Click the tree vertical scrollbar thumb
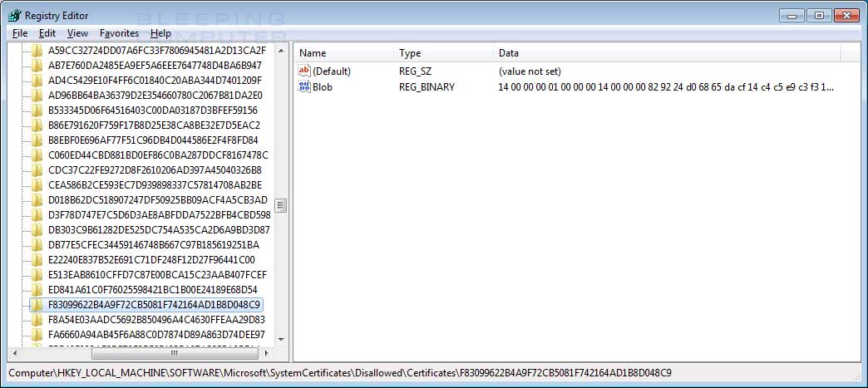The image size is (868, 388). [281, 205]
